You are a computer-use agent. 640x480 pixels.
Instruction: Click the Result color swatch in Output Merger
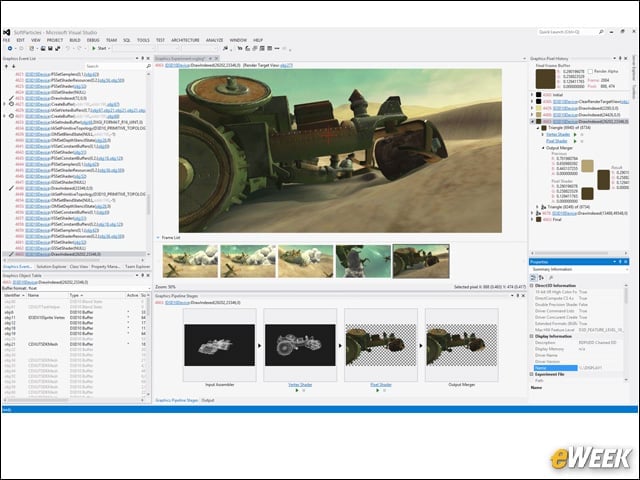click(604, 180)
